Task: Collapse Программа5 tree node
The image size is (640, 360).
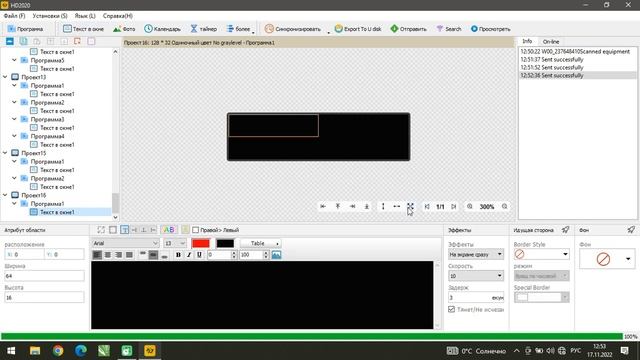Action: [14, 60]
